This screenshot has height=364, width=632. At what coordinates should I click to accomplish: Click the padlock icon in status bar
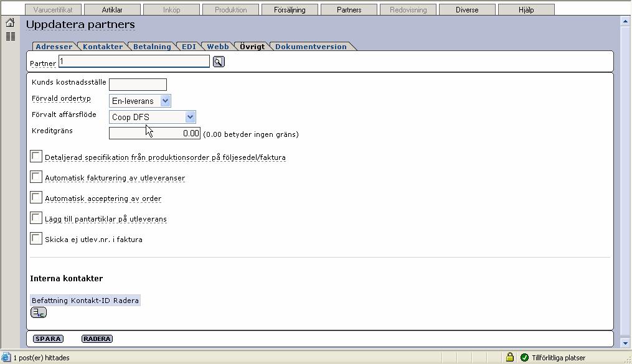(510, 357)
